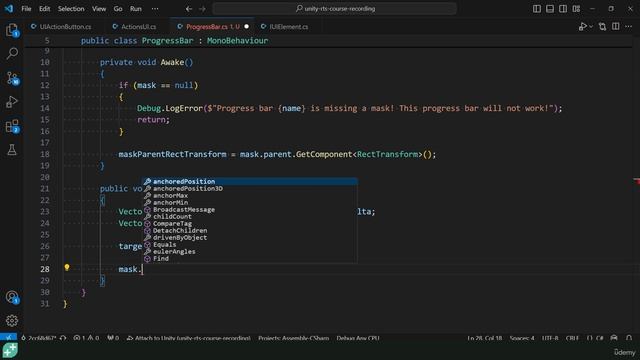Open the Extensions view

point(12,126)
